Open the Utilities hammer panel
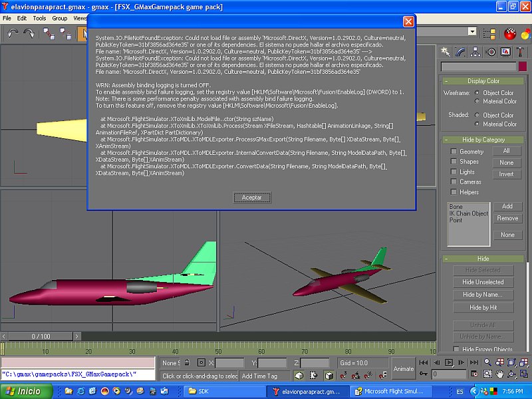 (520, 51)
